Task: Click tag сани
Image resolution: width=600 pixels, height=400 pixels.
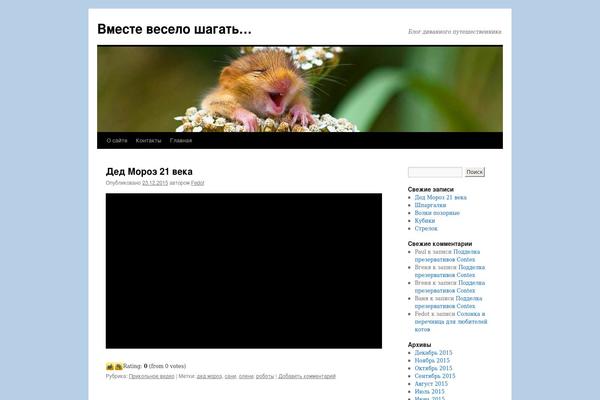Action: point(230,376)
